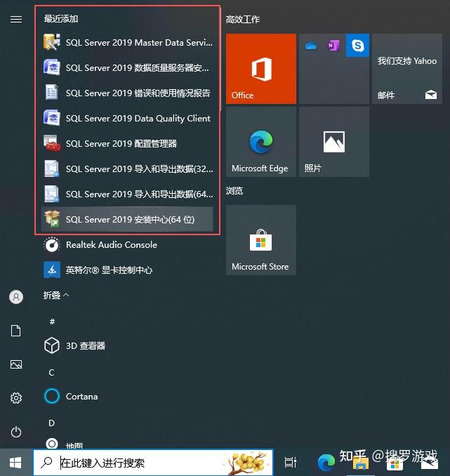Open the Microsoft Store tile
450x476 pixels.
tap(261, 240)
